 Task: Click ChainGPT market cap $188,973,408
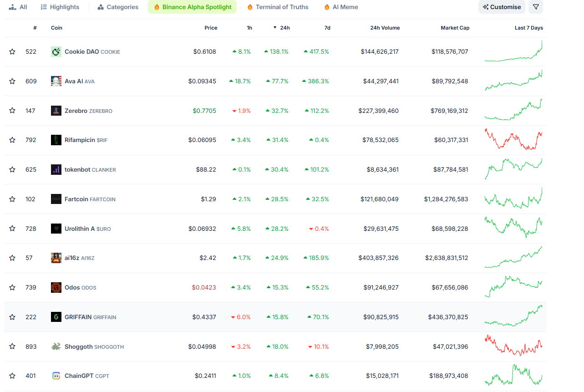point(448,376)
